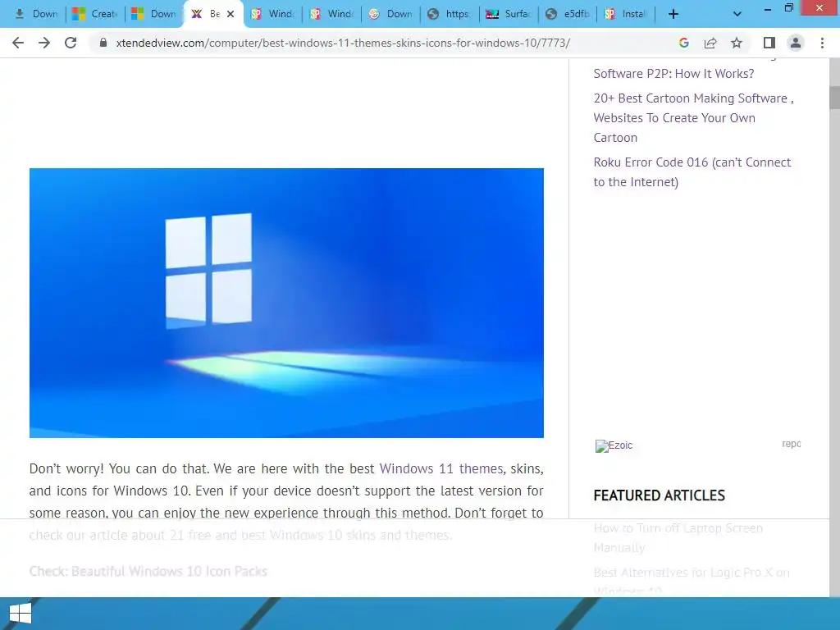Screen dimensions: 840x630
Task: Bookmark this page with star
Action: point(737,43)
